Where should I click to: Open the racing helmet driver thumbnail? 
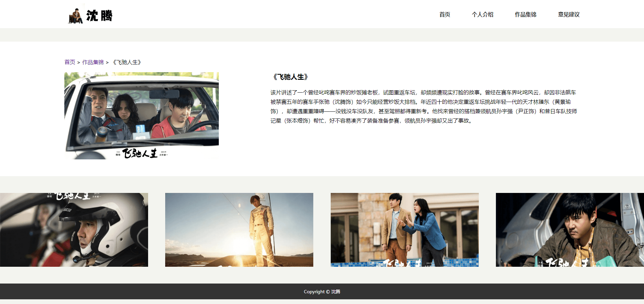tap(74, 230)
